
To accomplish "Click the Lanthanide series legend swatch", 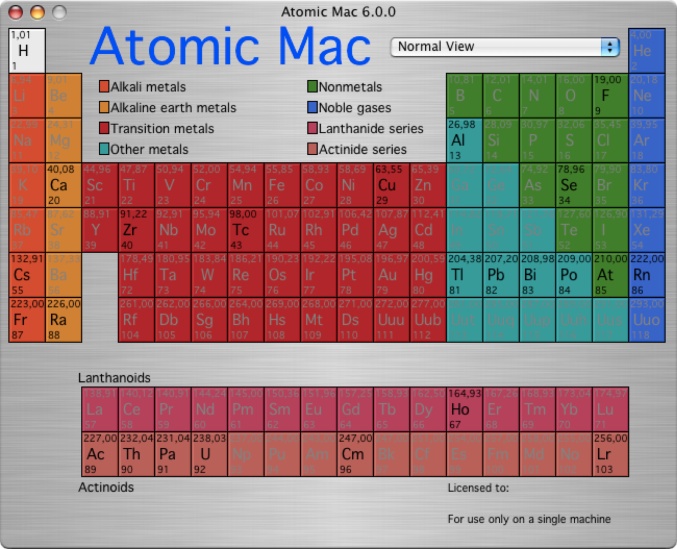I will [313, 128].
